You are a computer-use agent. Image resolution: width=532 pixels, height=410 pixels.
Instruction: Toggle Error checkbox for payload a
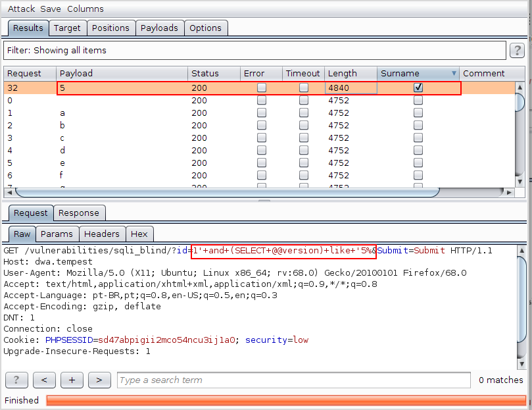click(262, 113)
